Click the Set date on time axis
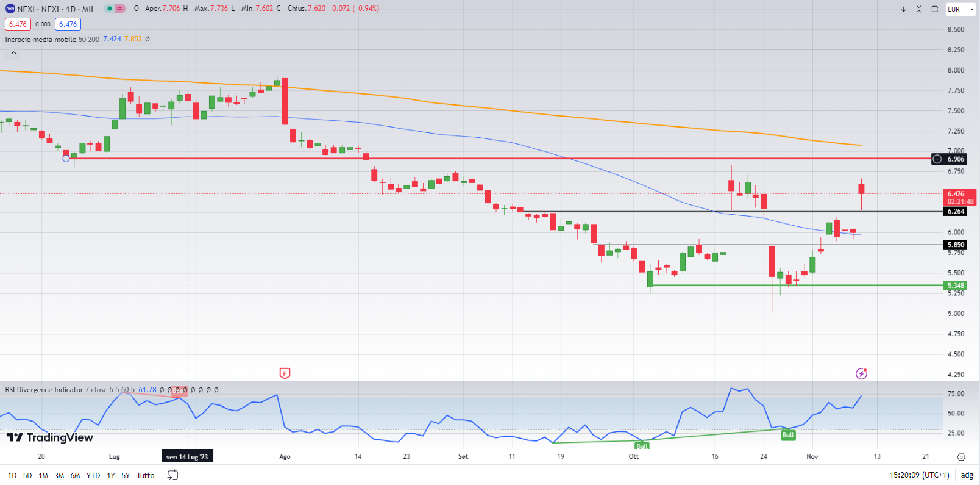 (x=463, y=456)
